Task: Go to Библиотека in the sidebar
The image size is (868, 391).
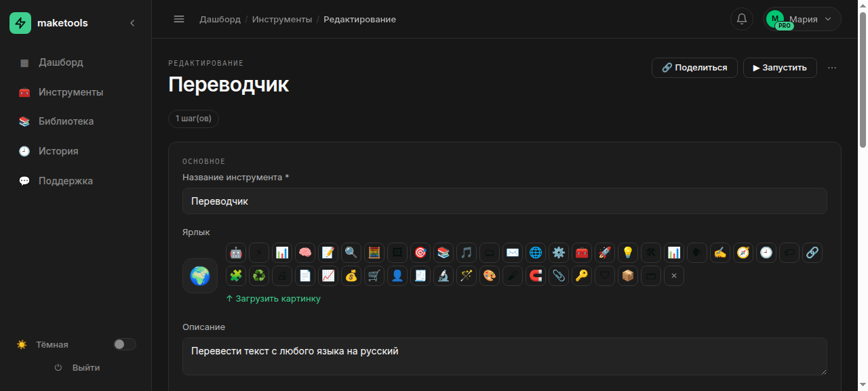Action: click(75, 121)
